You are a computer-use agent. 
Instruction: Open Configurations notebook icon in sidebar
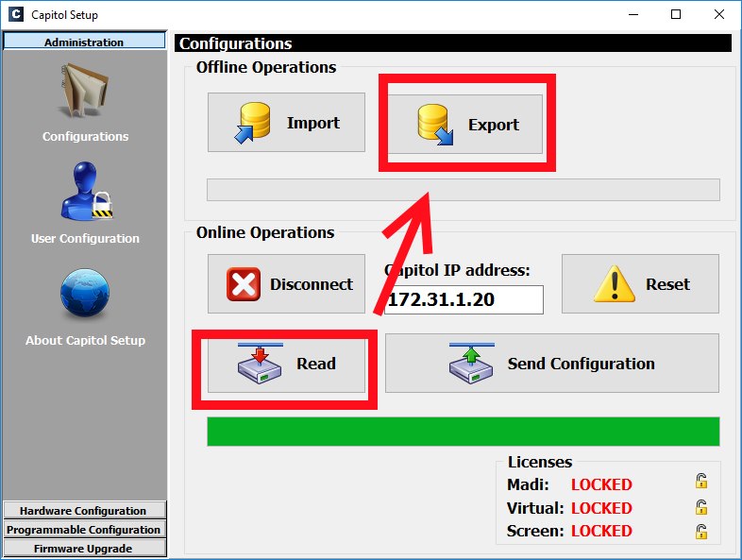pyautogui.click(x=84, y=91)
